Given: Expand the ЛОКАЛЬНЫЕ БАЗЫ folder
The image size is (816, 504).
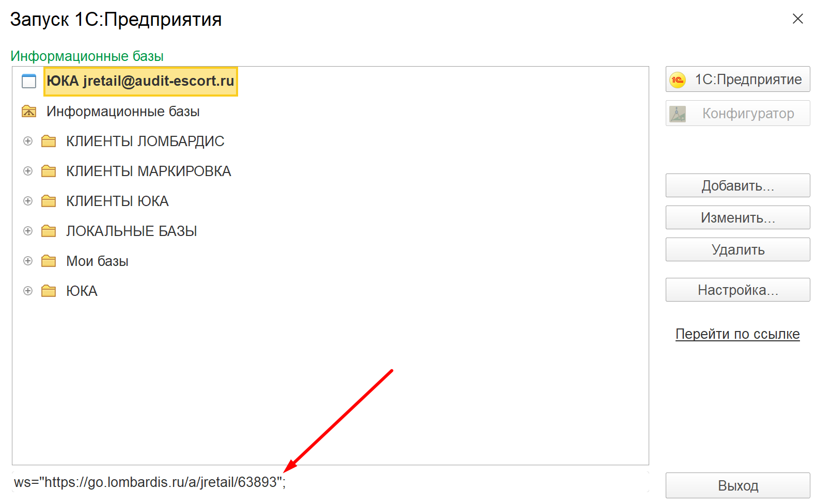Looking at the screenshot, I should (x=28, y=231).
